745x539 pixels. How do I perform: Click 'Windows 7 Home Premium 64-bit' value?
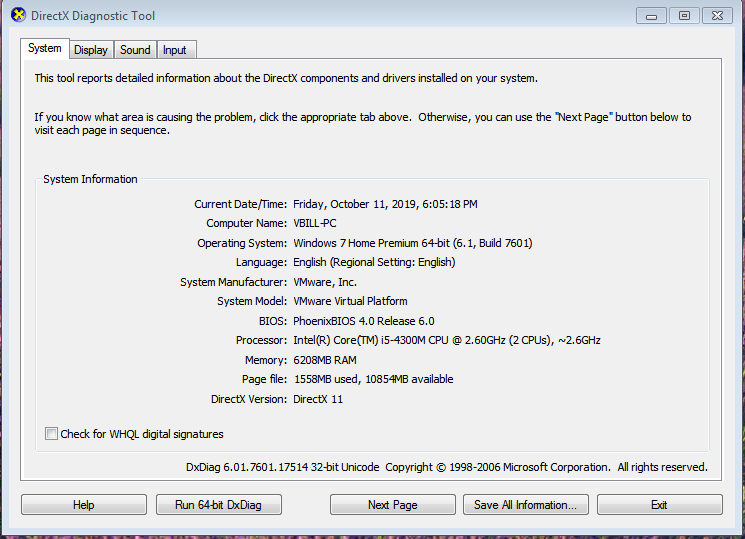click(x=412, y=243)
